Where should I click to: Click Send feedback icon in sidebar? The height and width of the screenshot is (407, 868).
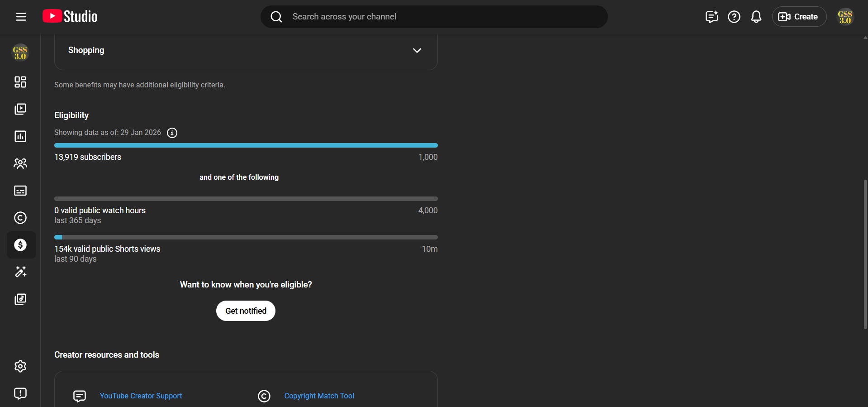20,393
